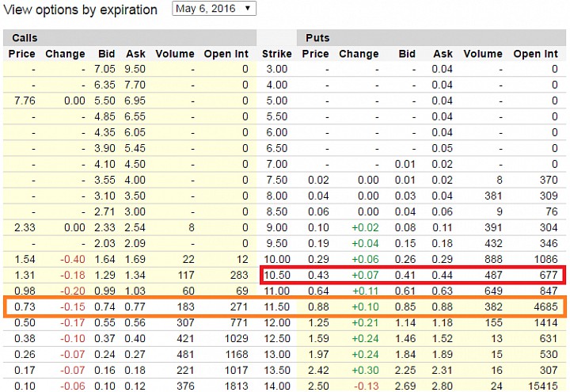Click put volume 888
Viewport: 570px width, 392px height.
point(493,259)
